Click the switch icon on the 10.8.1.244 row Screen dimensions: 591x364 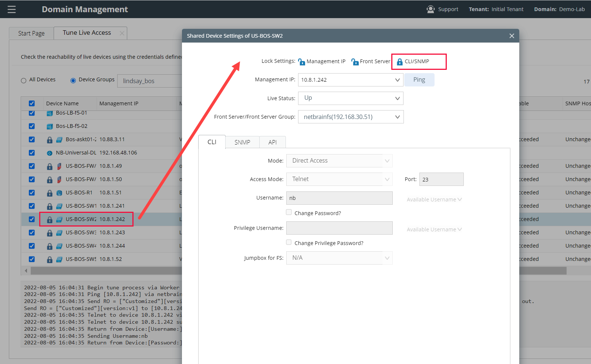click(x=59, y=246)
